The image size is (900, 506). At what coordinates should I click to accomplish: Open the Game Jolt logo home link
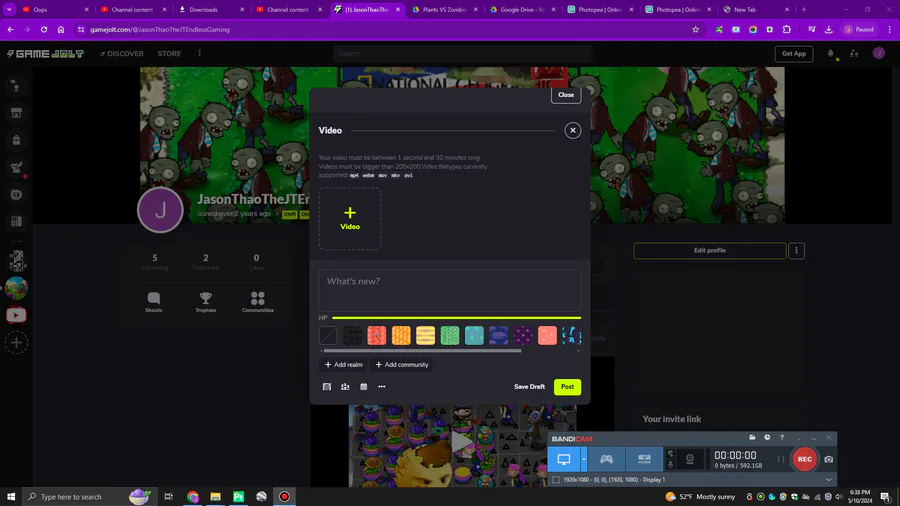[45, 53]
